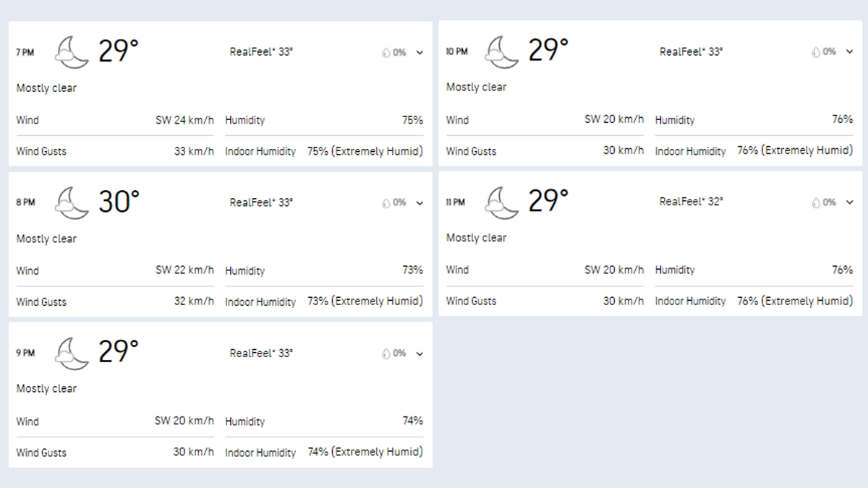Select the 9 PM hour label
Image resolution: width=868 pixels, height=488 pixels.
click(x=25, y=354)
